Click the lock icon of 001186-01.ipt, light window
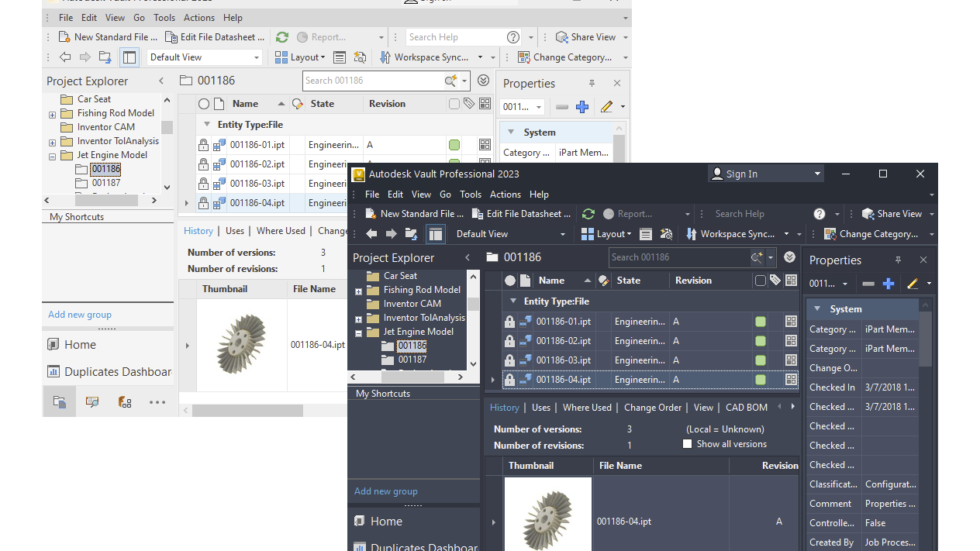The image size is (980, 551). [x=203, y=145]
